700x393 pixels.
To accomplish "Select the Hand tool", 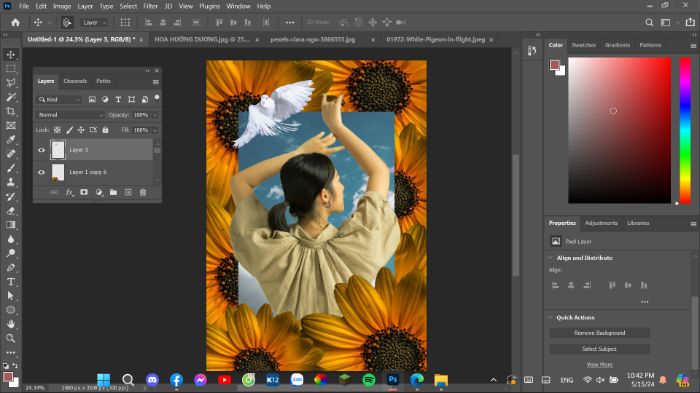I will click(x=11, y=324).
